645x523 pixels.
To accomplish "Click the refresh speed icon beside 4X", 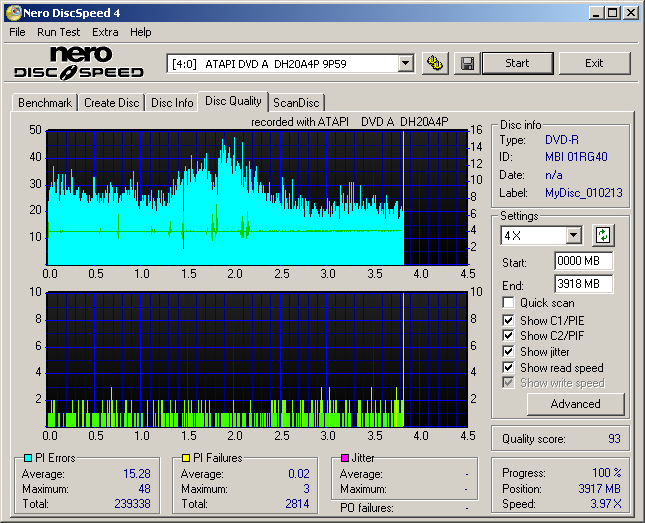I will point(603,235).
